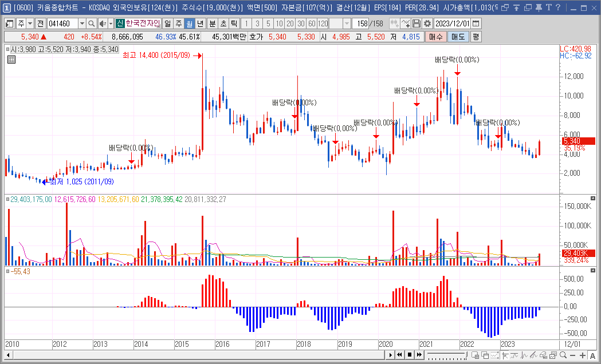Pin the window with pushpin icon
The height and width of the screenshot is (364, 601).
point(538,7)
